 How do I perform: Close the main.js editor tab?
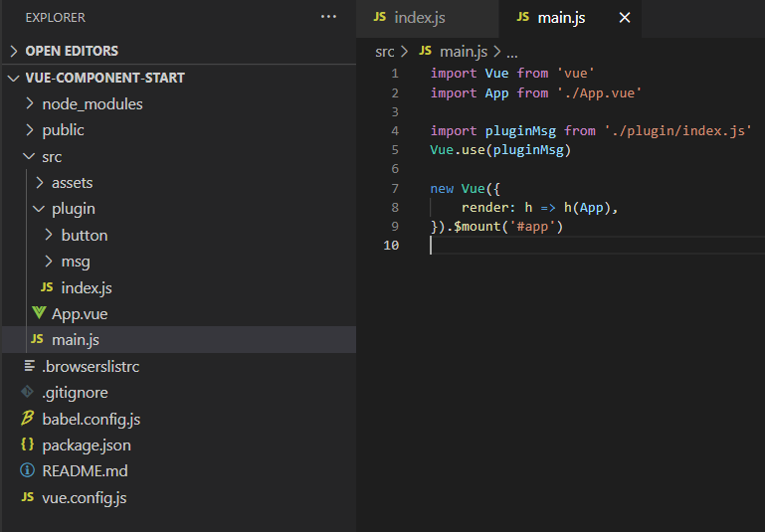(625, 18)
